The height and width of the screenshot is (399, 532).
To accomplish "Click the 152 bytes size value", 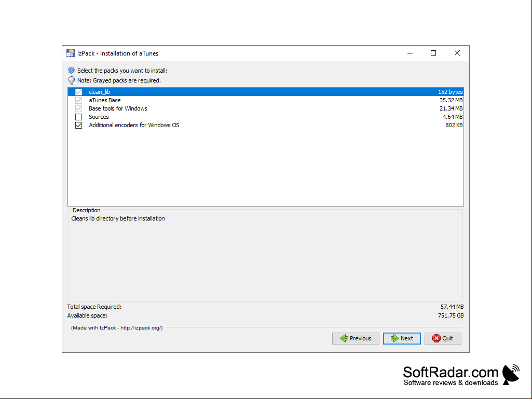I will pos(450,92).
